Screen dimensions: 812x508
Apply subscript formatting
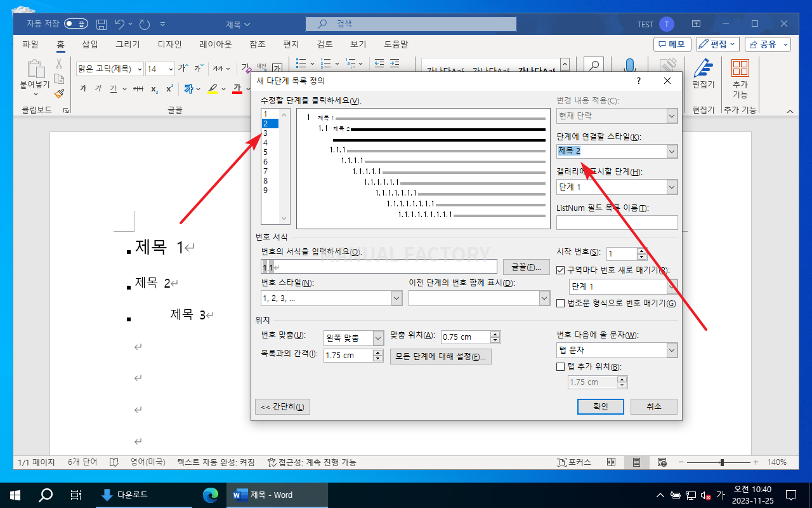(x=154, y=89)
